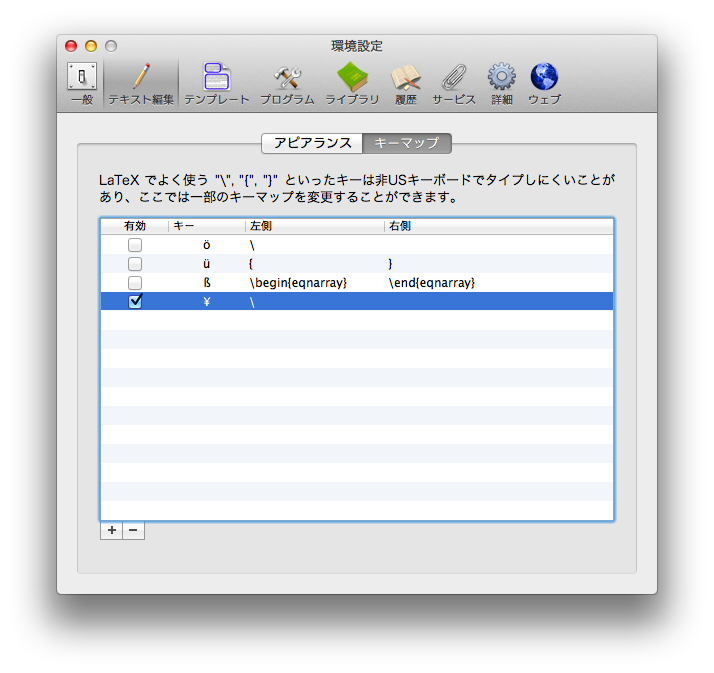The image size is (714, 673).
Task: Add a keymap with the plus button
Action: pos(112,530)
